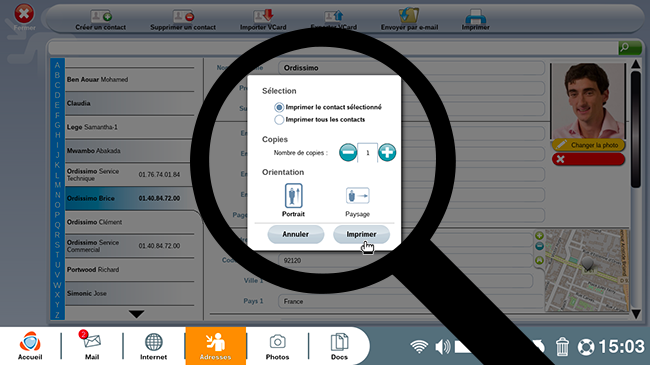The width and height of the screenshot is (650, 365).
Task: Click details scrollbar up arrow
Action: tap(636, 64)
